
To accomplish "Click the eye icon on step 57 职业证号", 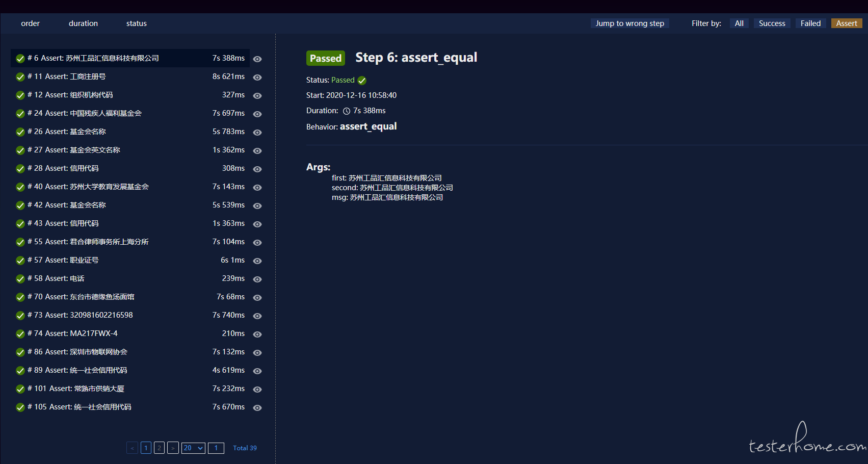I will point(257,261).
